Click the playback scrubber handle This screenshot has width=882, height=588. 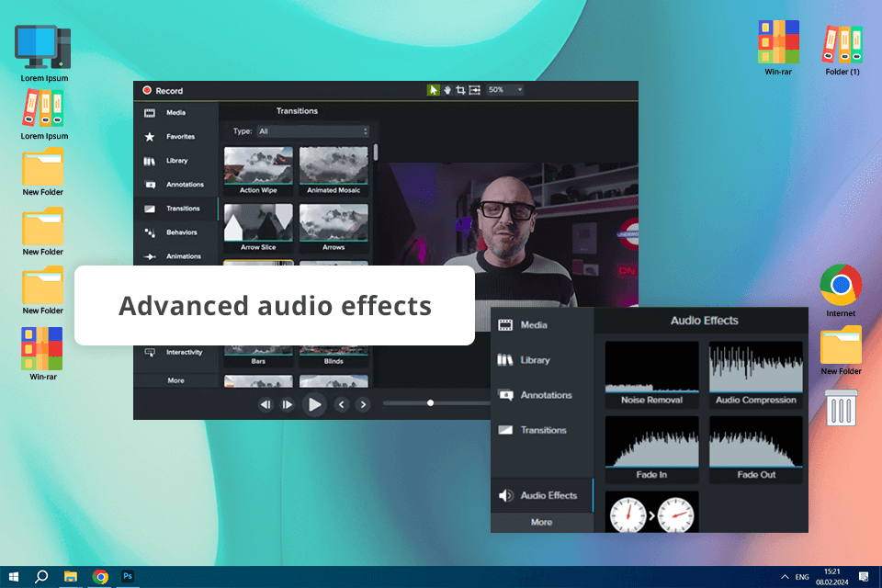pos(430,403)
